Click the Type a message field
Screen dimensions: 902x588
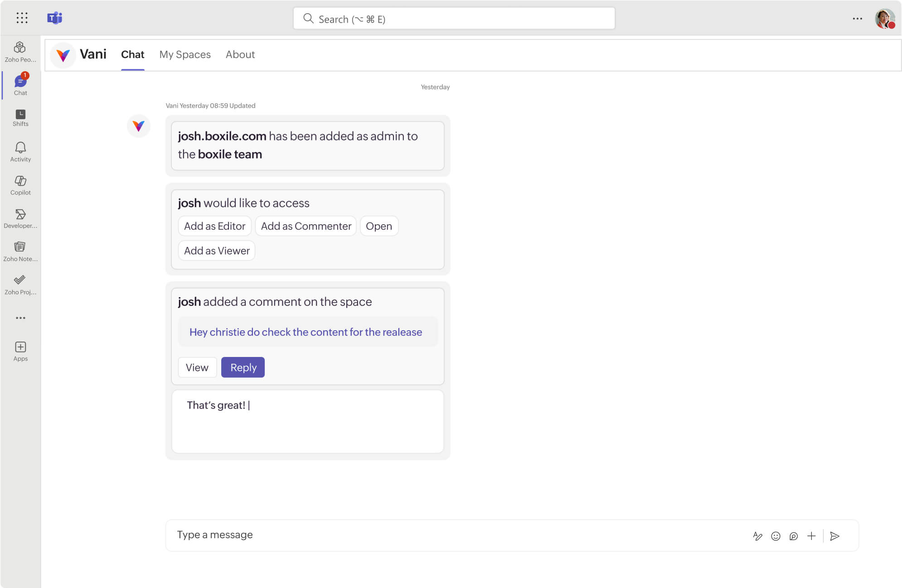pos(453,535)
